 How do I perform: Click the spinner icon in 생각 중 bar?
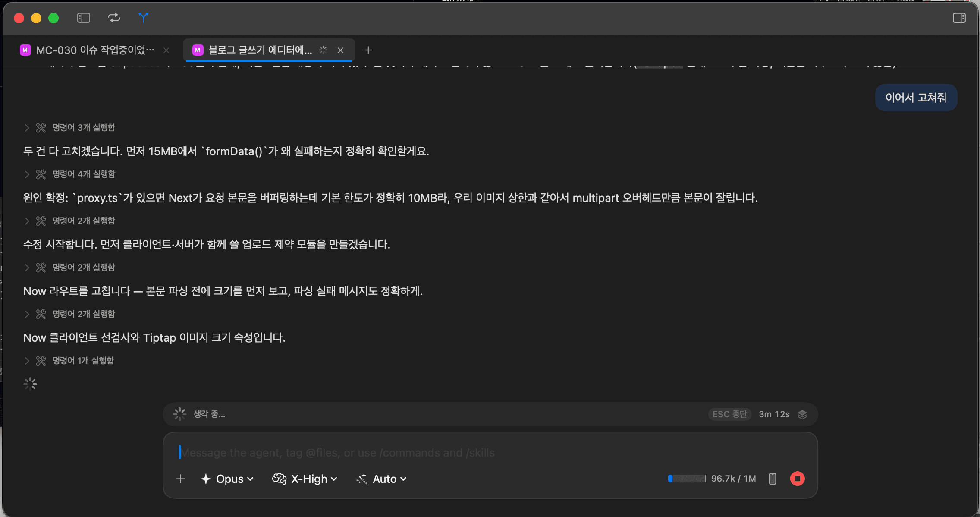(179, 414)
